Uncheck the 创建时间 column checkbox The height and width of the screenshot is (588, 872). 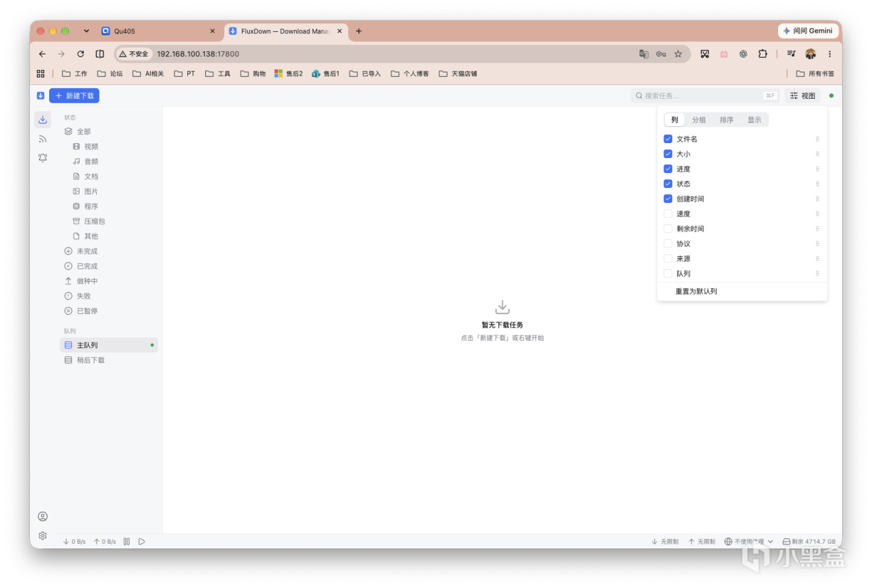[x=668, y=199]
